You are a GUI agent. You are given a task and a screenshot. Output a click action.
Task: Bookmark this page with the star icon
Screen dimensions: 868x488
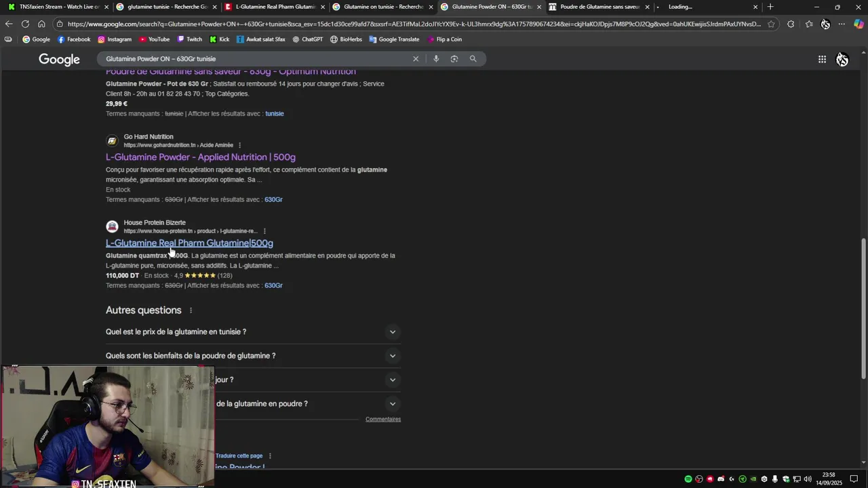pos(771,24)
